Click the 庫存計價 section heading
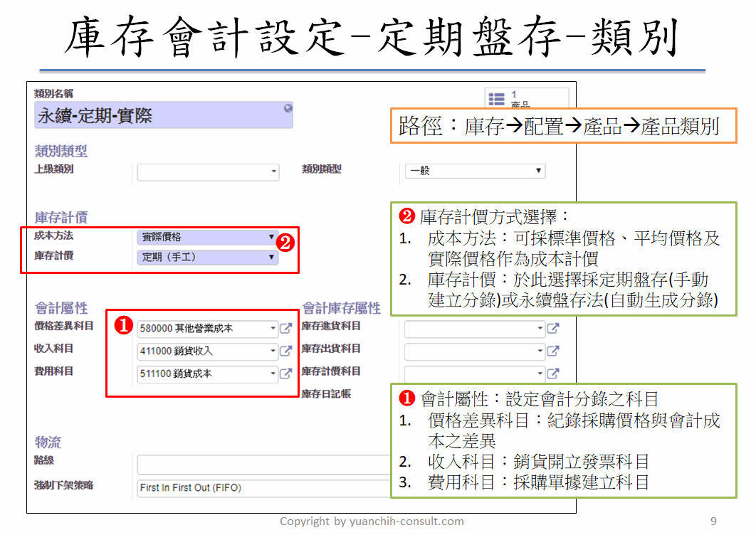This screenshot has height=535, width=756. 61,218
